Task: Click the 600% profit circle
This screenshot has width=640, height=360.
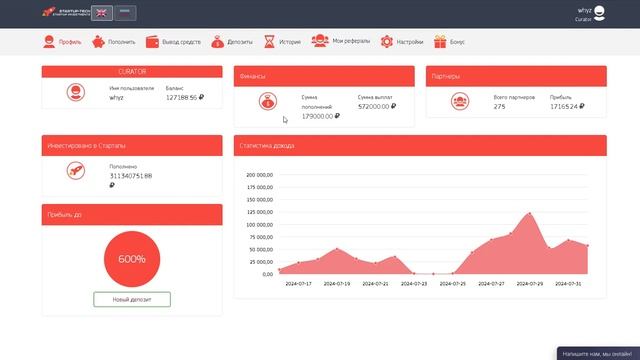Action: coord(132,259)
